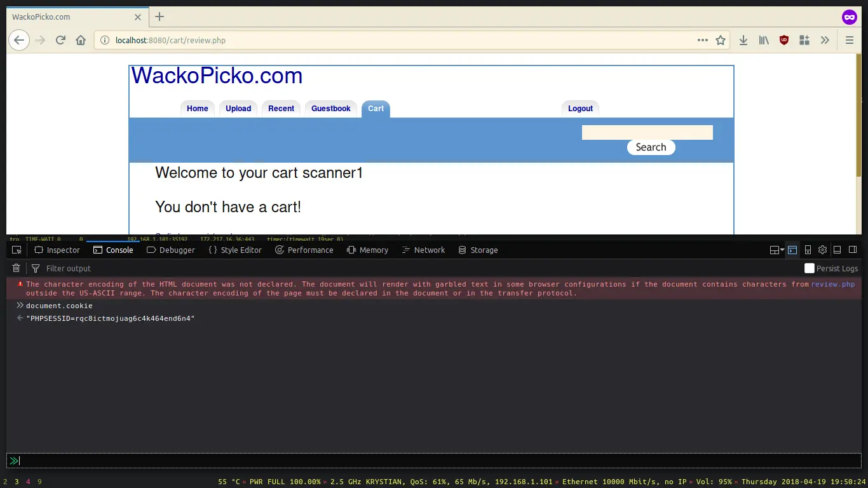Click the Firefox Downloads arrow icon
The height and width of the screenshot is (488, 868).
[x=743, y=40]
